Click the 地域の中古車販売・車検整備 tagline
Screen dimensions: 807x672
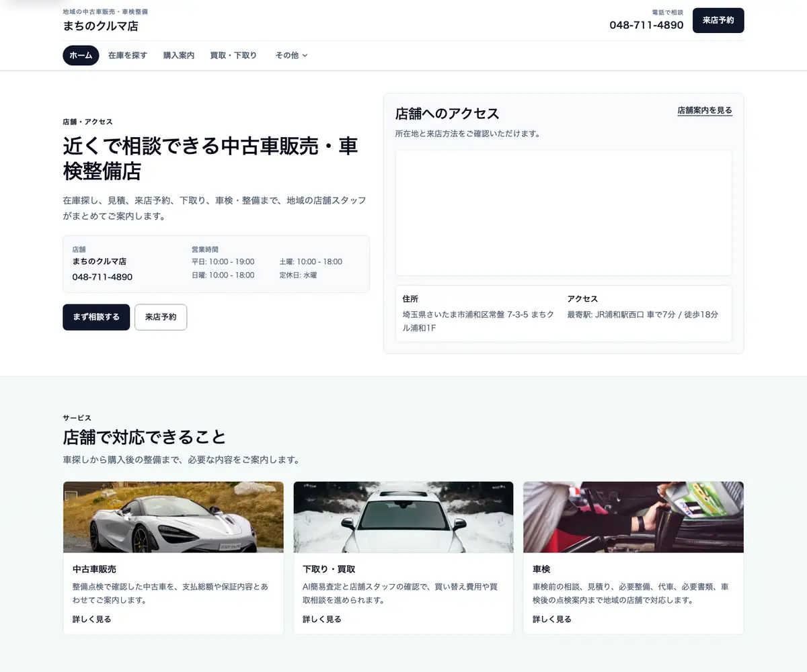106,11
